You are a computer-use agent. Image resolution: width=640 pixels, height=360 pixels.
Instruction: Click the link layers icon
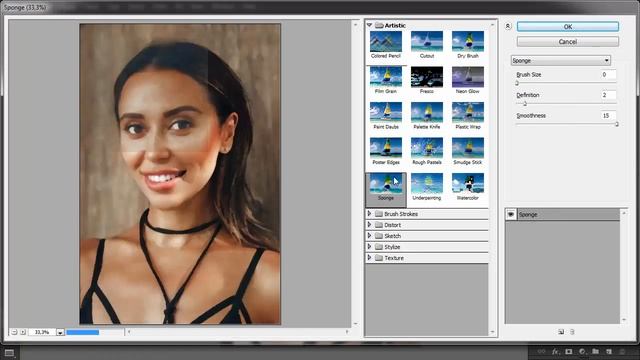542,351
